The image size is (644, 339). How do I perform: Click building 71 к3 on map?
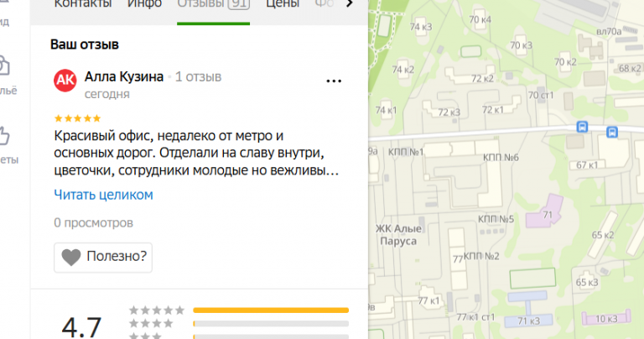[x=528, y=321]
